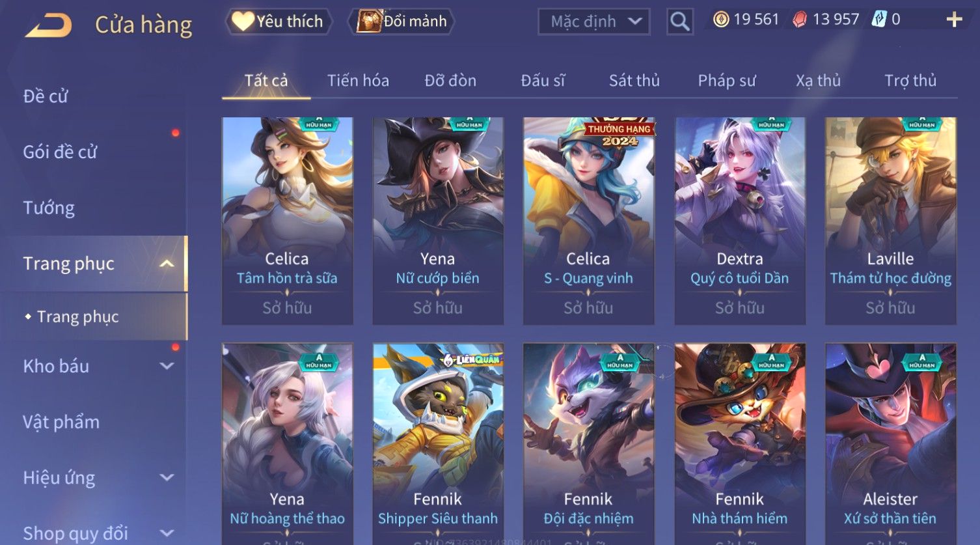This screenshot has width=980, height=545.
Task: Select Dextra Quý cô tuổi Dần skin
Action: coord(740,221)
